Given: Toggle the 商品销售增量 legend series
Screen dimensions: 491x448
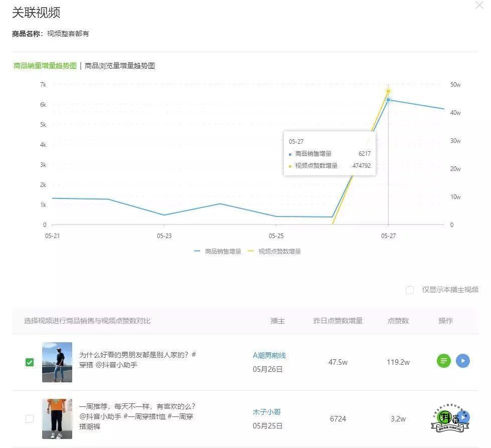Looking at the screenshot, I should 218,252.
